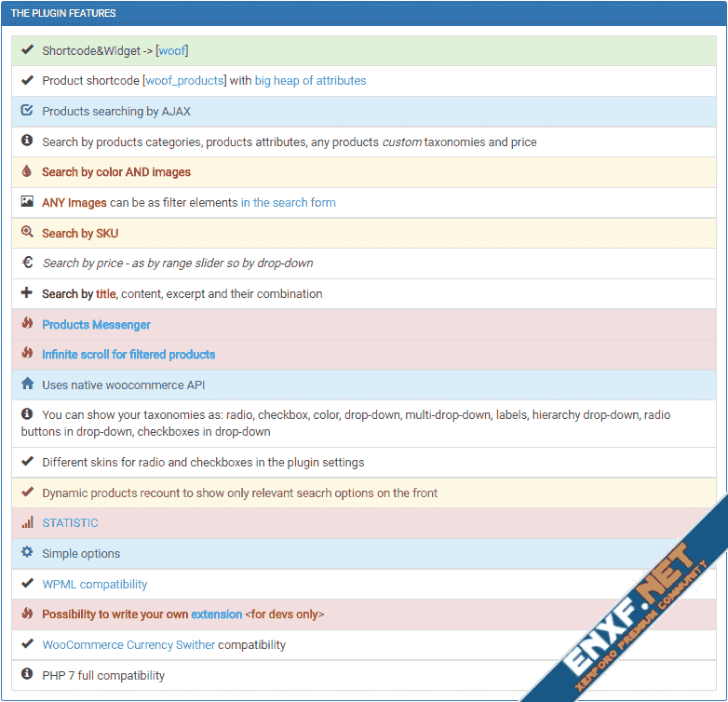
Task: Click the bar chart icon next to STATISTIC
Action: tap(27, 522)
